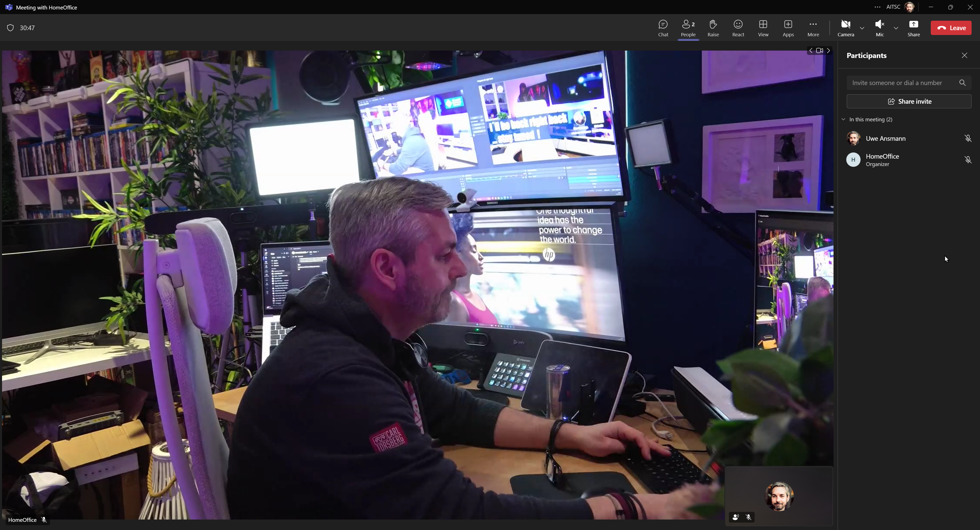The height and width of the screenshot is (530, 980).
Task: Open the Chat panel
Action: point(663,28)
